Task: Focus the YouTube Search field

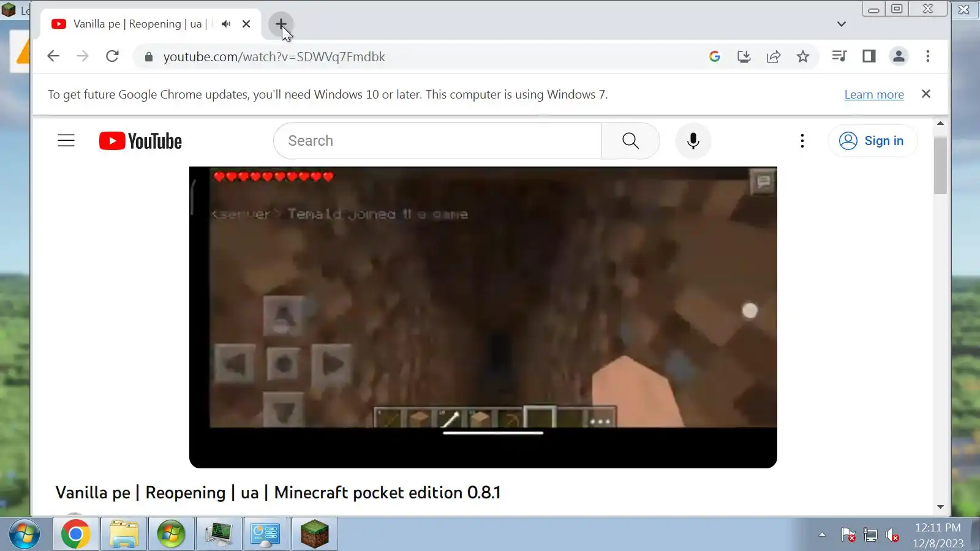Action: (437, 141)
